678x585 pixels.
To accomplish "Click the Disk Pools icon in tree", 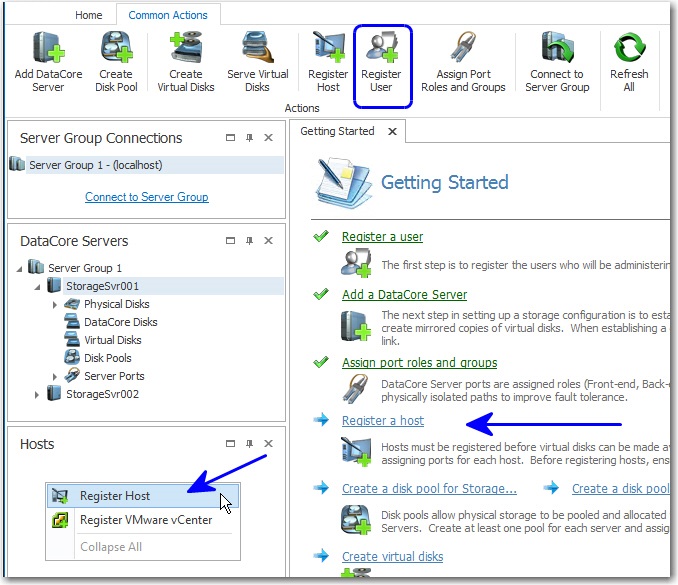I will pos(72,358).
